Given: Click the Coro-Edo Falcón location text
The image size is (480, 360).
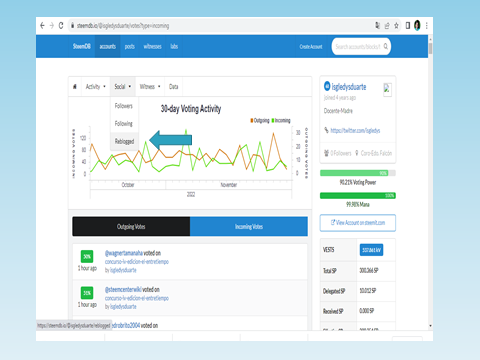Looking at the screenshot, I should pos(376,153).
